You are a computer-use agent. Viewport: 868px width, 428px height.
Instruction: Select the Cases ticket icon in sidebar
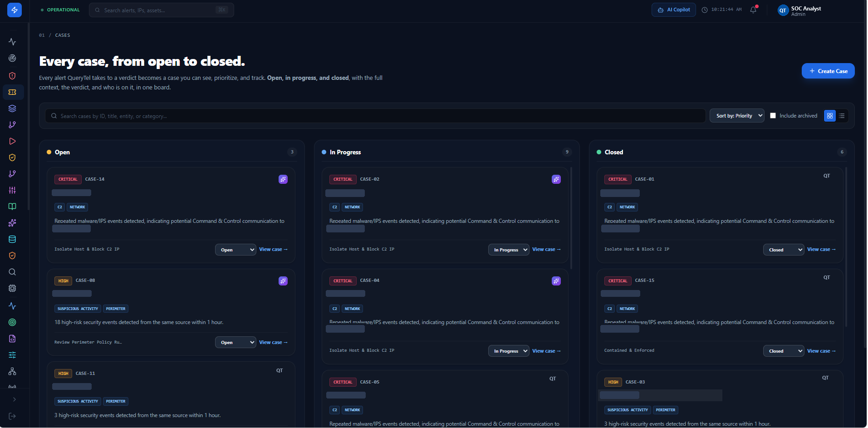pyautogui.click(x=12, y=92)
